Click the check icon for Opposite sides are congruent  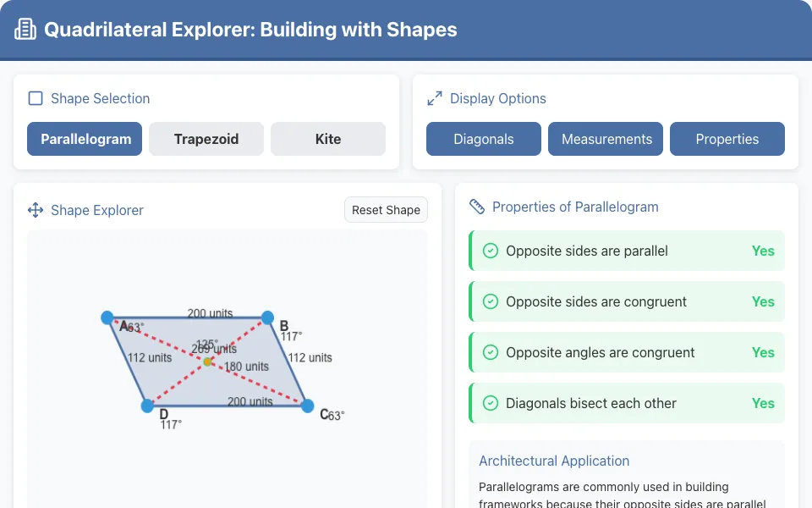pos(491,301)
